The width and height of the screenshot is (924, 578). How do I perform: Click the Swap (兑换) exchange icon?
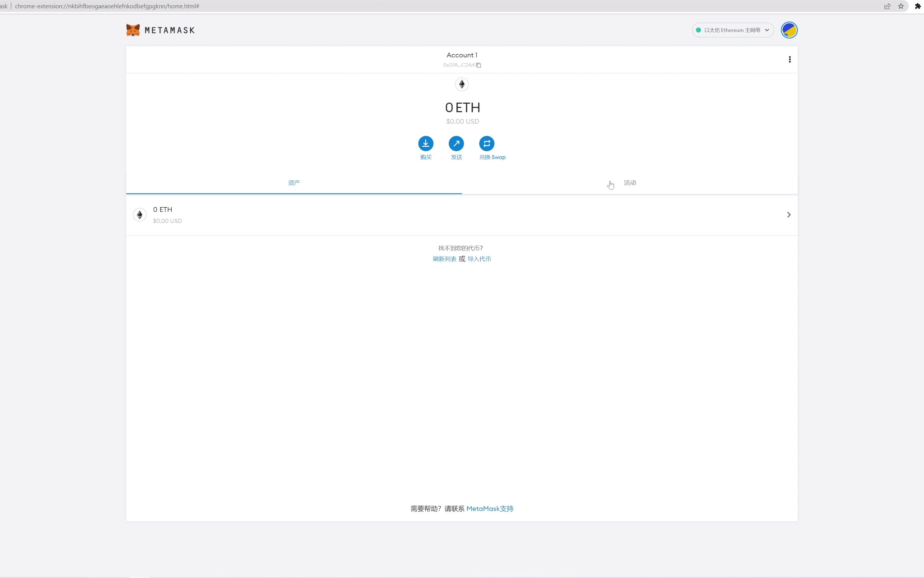487,143
